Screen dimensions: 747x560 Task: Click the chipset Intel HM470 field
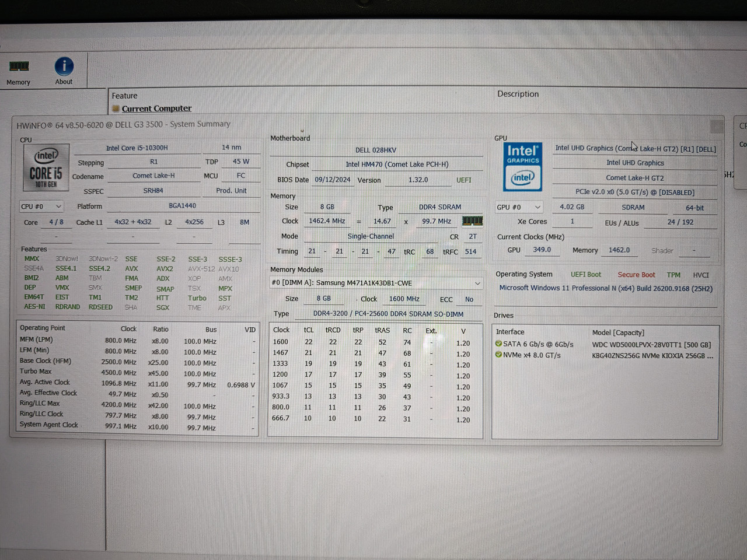(397, 164)
